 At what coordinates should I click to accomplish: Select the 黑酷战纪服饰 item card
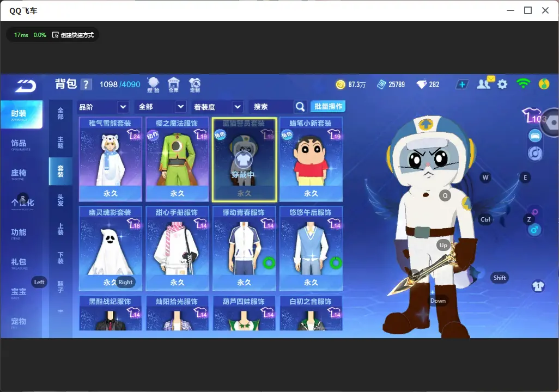tap(111, 313)
